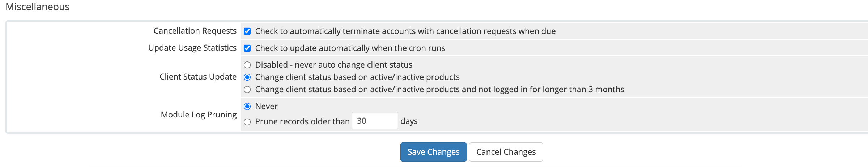Click the Client Status Update field label
Image resolution: width=868 pixels, height=167 pixels.
(x=198, y=77)
